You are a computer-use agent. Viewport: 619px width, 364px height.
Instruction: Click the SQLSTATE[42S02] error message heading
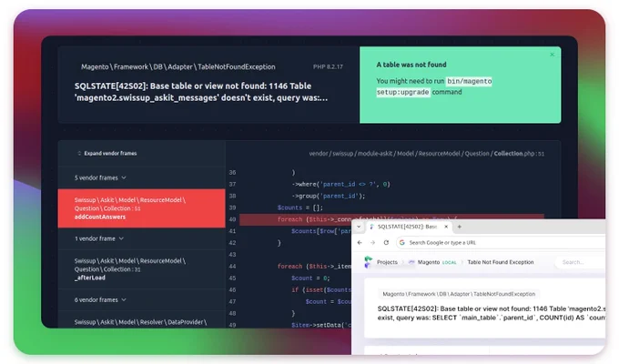(x=201, y=92)
